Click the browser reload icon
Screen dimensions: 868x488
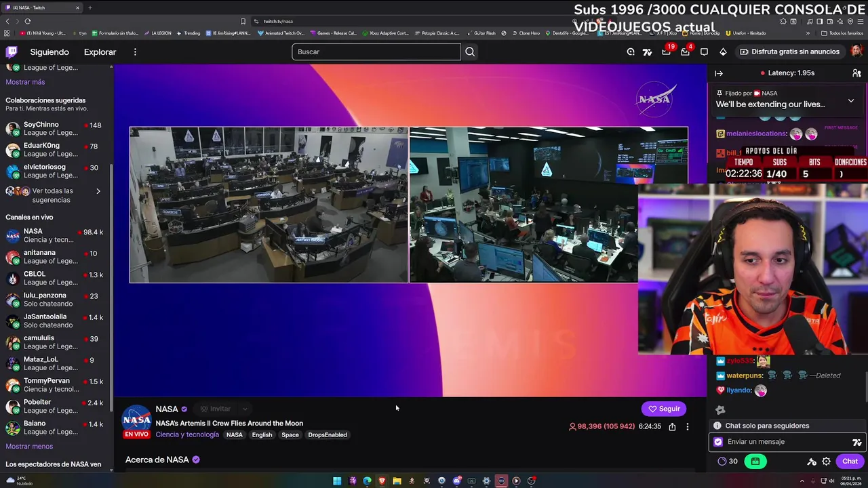(27, 21)
